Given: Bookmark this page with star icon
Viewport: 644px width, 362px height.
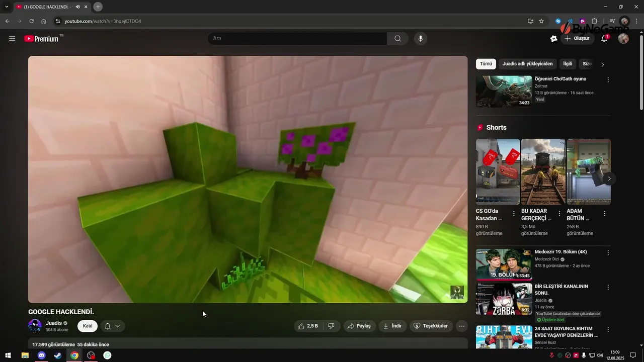Looking at the screenshot, I should click(x=541, y=21).
